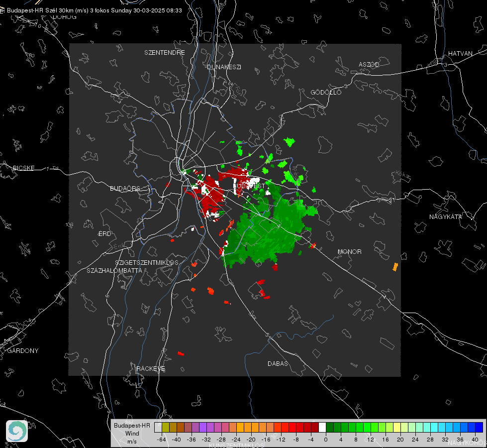Viewport: 487px width, 448px height.
Task: Click the DOROG city label
Action: 65,17
